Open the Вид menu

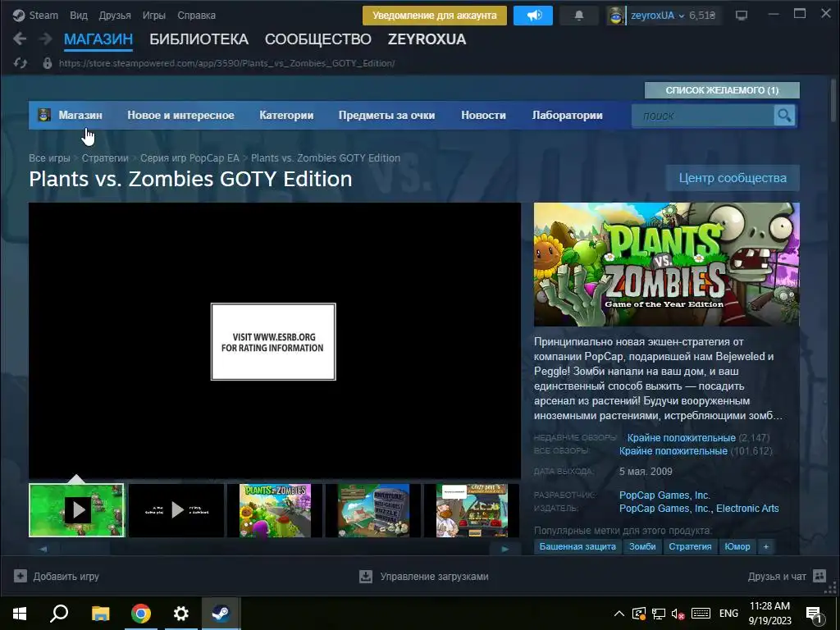tap(78, 16)
